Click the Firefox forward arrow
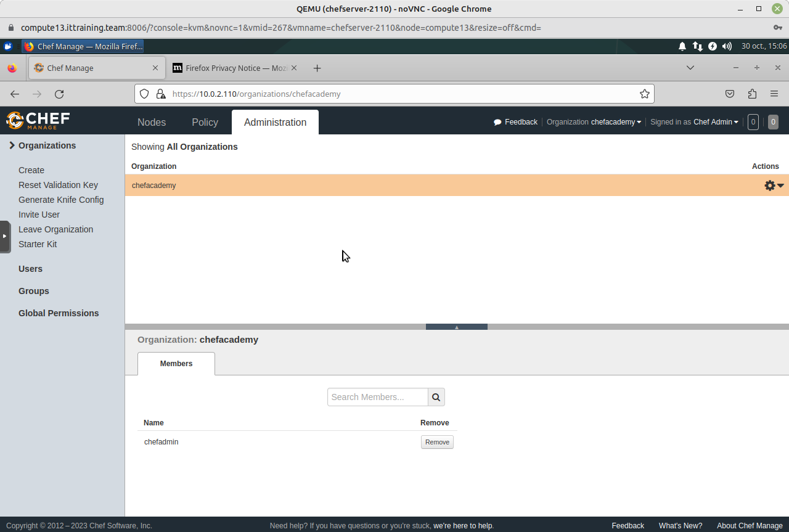Screen dimensions: 789x532 tap(37, 94)
